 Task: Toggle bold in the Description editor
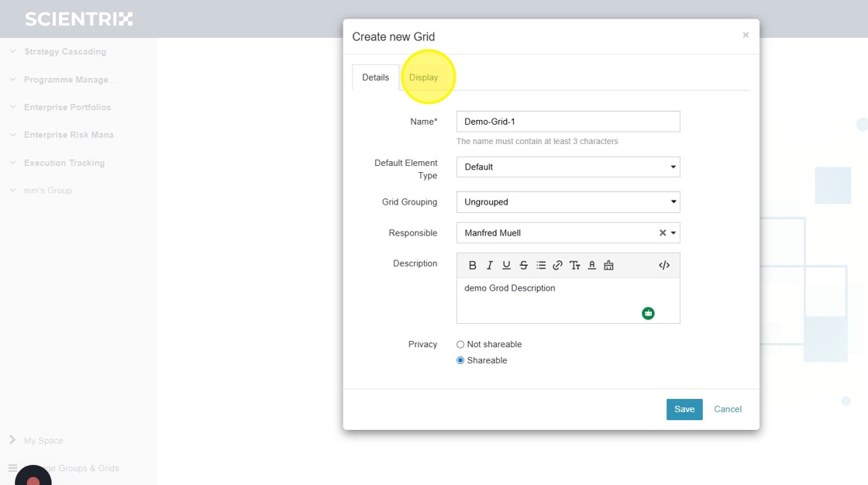(x=473, y=265)
